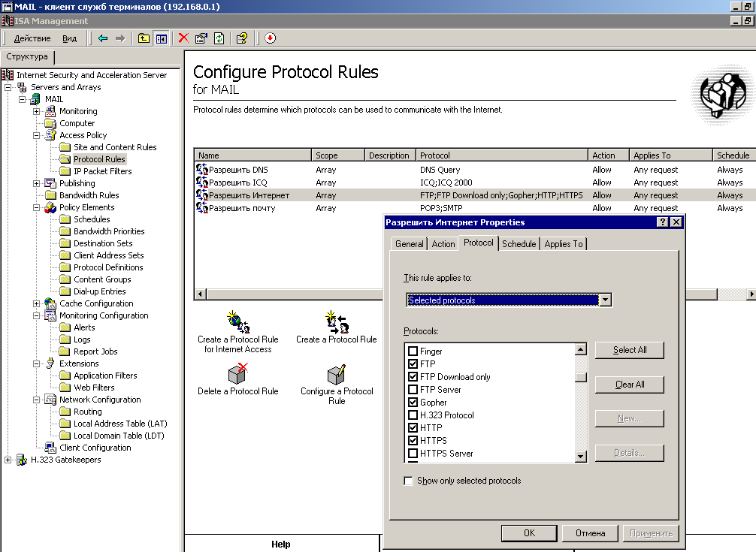The height and width of the screenshot is (552, 756).
Task: Switch to the Schedule tab
Action: (519, 244)
